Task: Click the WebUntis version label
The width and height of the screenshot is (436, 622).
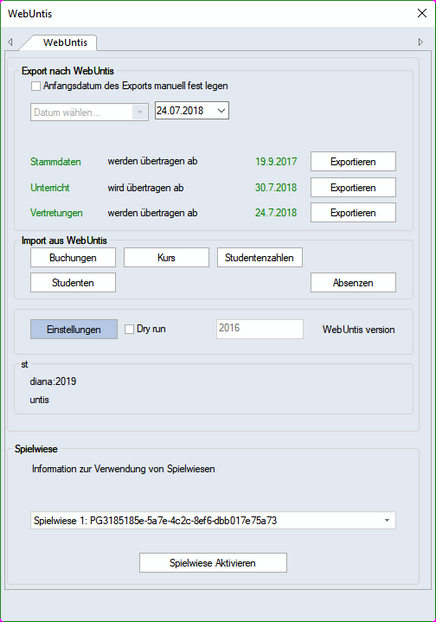Action: [358, 330]
